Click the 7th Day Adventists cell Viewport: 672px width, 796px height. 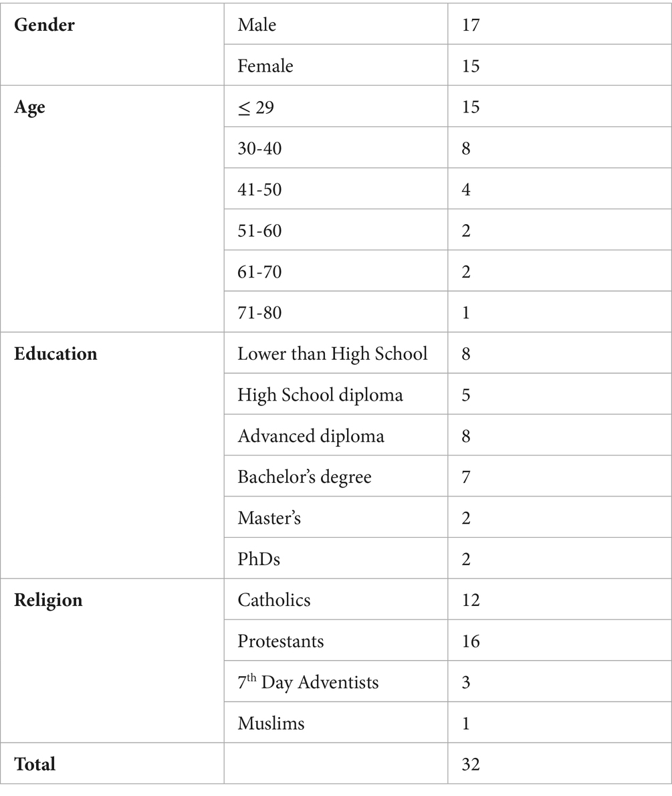[x=308, y=683]
